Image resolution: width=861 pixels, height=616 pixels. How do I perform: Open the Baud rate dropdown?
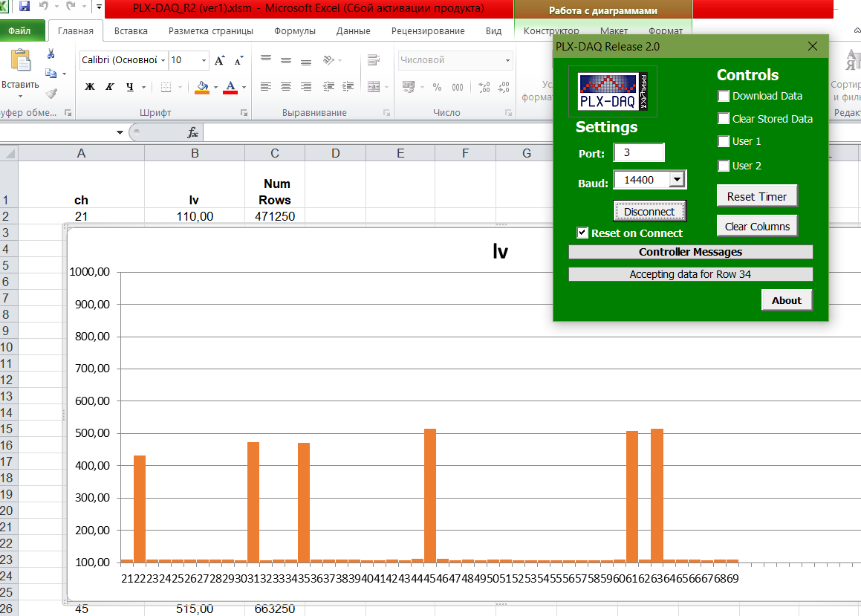coord(677,180)
